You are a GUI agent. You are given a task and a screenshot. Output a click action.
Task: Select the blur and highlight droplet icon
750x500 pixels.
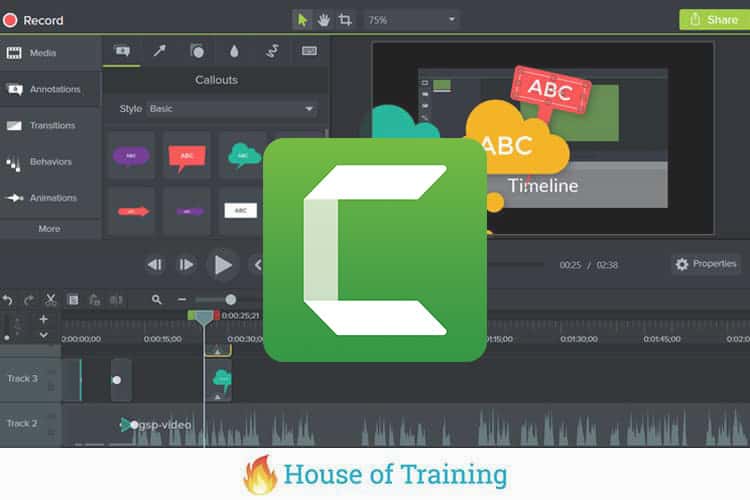[234, 51]
